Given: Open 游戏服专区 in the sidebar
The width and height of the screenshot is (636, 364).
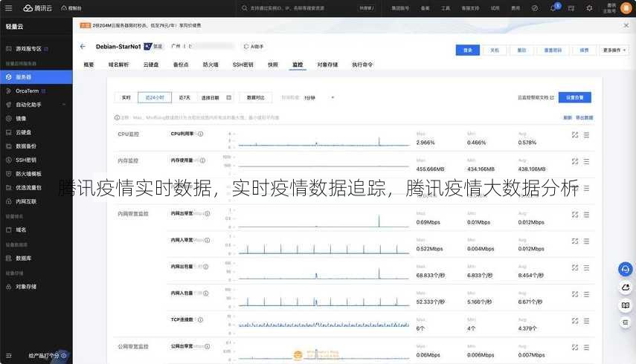Looking at the screenshot, I should 28,48.
